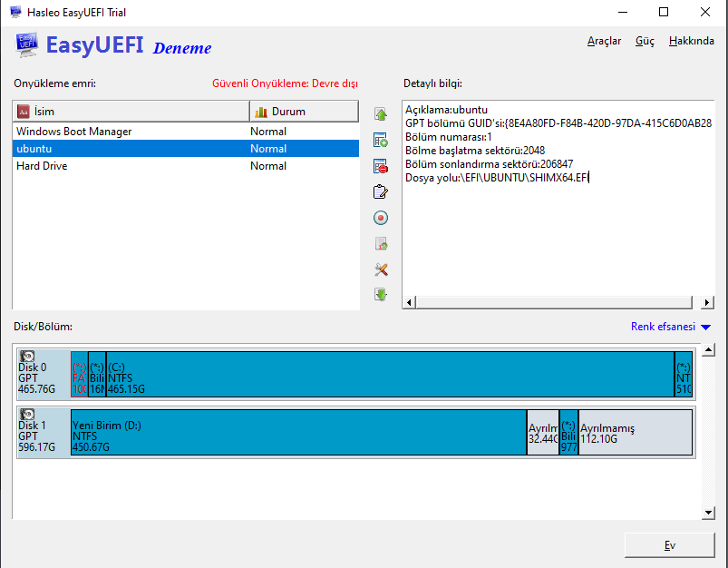Screen dimensions: 728x568
Task: Click the details pane scroll-left arrow
Action: (409, 302)
